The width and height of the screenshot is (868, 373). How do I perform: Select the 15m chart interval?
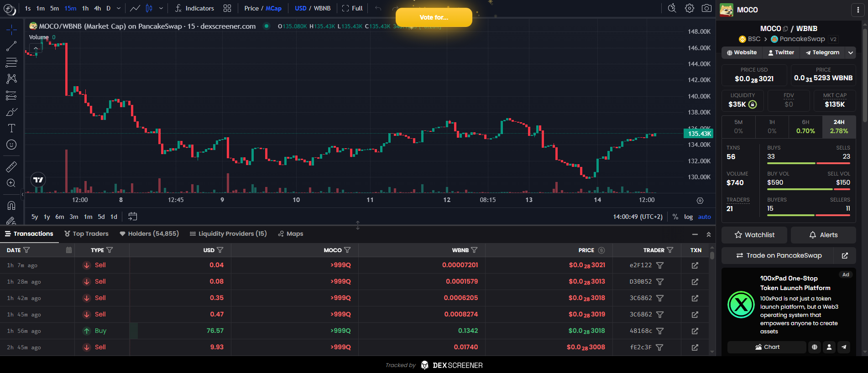[x=70, y=8]
